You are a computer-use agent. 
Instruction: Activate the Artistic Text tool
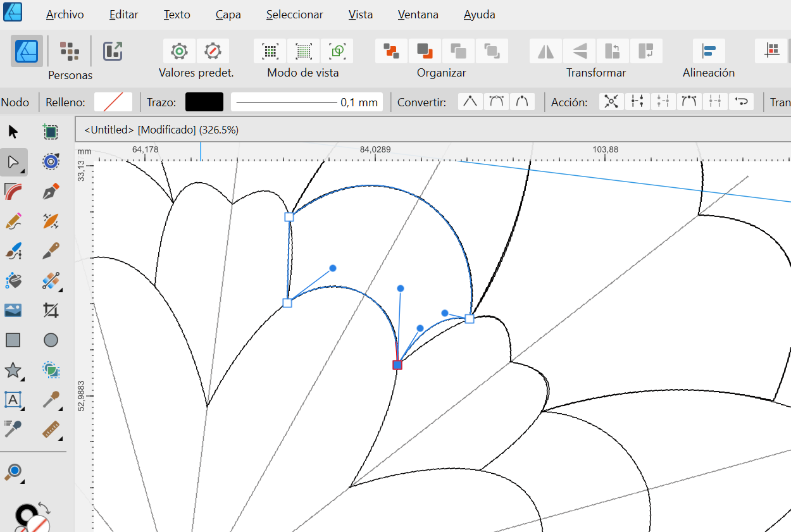pyautogui.click(x=13, y=399)
